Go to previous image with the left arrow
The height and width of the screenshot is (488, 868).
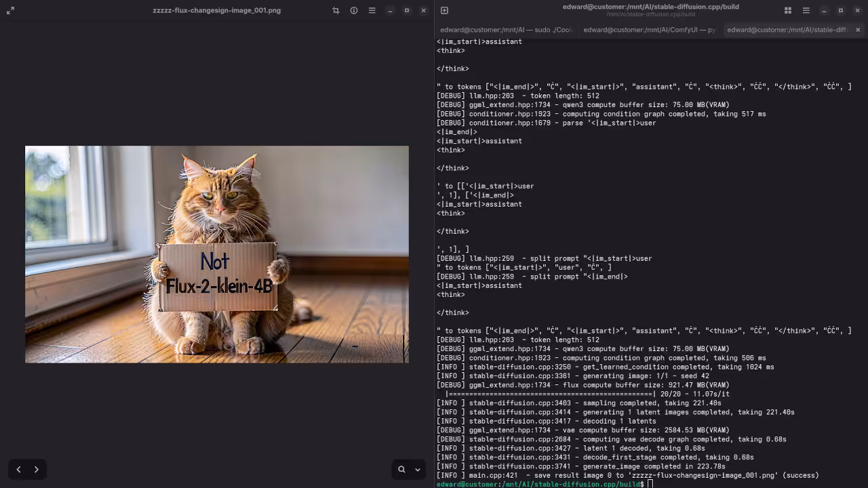[x=19, y=469]
